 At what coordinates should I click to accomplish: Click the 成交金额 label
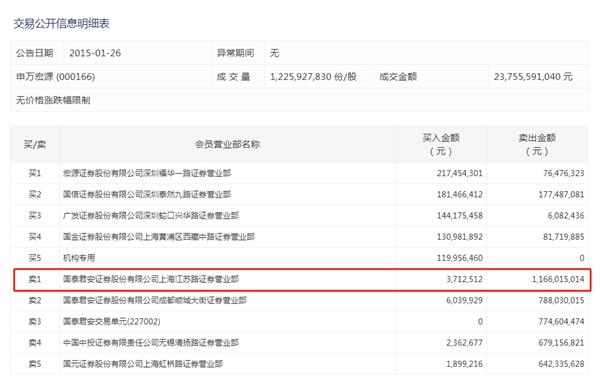click(398, 77)
